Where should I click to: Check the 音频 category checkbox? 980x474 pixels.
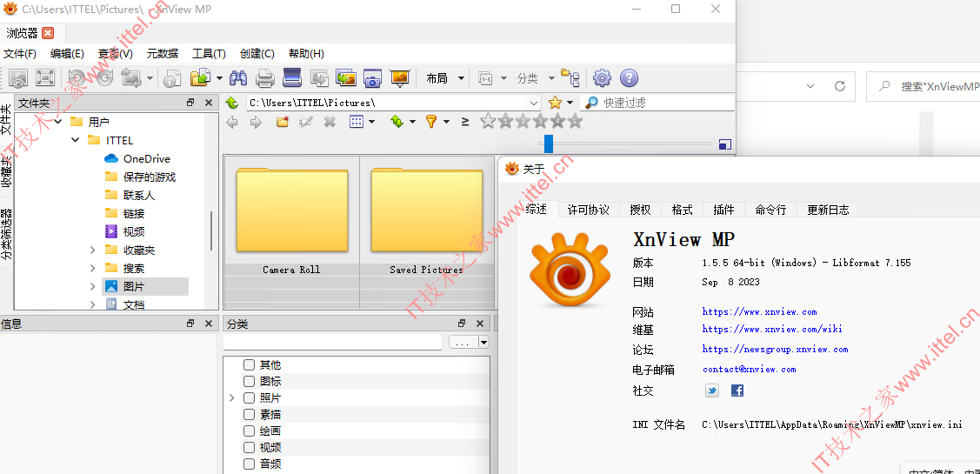[x=250, y=464]
